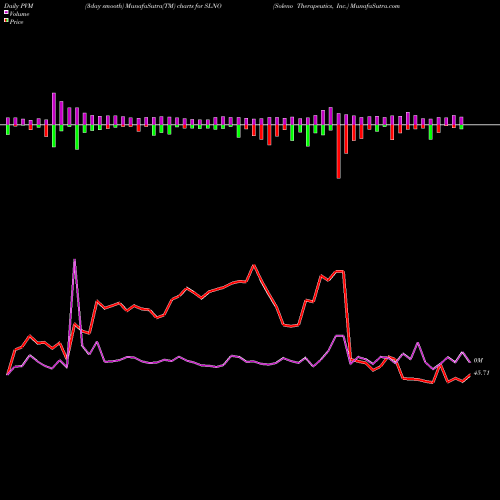Click the longest red downward bar
This screenshot has width=500, height=500.
tap(339, 152)
